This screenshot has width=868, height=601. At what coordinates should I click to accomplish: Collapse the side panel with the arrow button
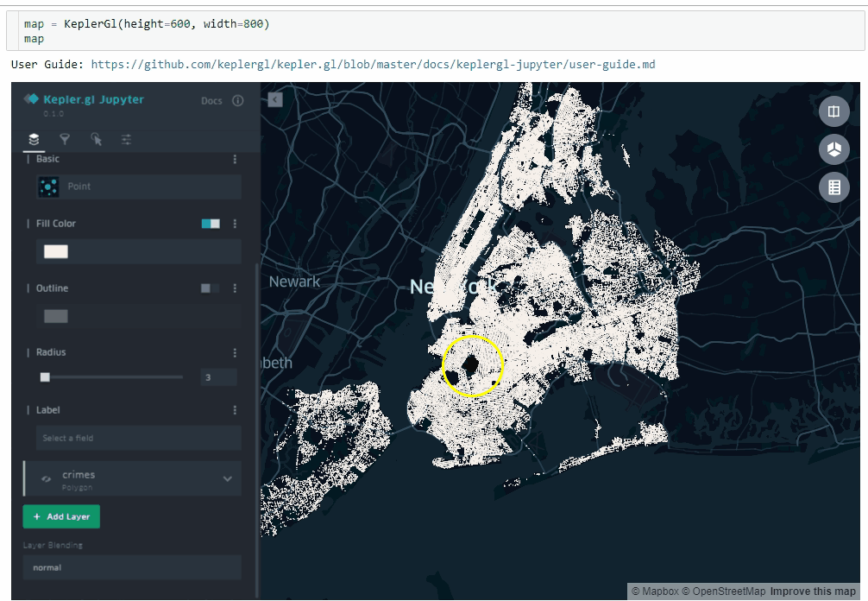[275, 99]
